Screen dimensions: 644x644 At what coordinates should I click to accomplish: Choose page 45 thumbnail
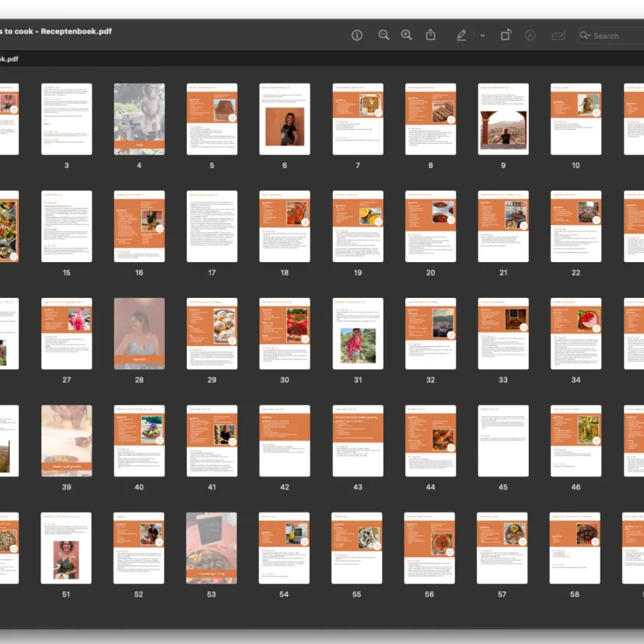click(503, 440)
